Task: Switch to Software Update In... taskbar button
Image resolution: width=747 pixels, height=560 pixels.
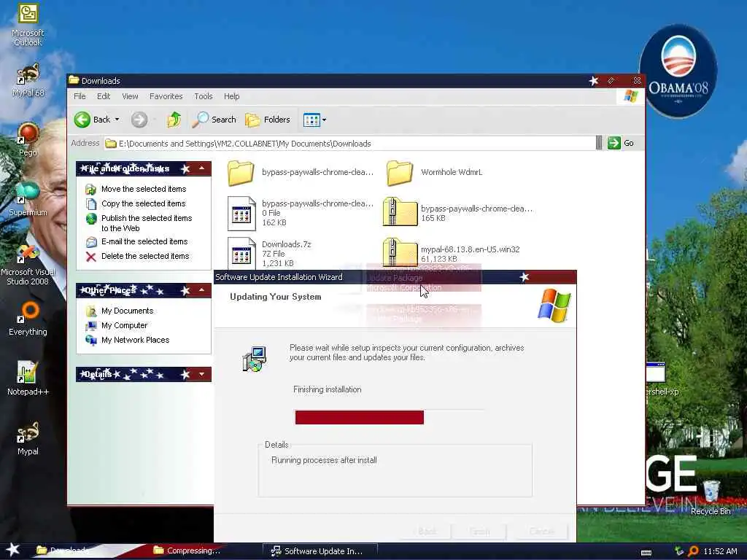Action: click(320, 551)
